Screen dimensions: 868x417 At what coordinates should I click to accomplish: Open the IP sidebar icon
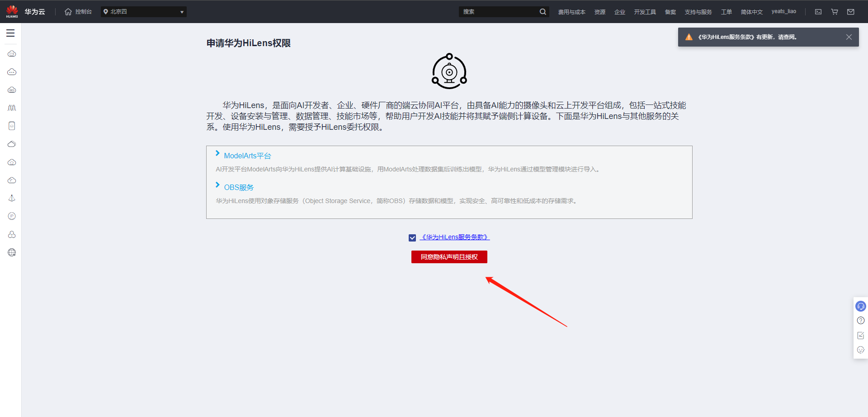coord(12,216)
